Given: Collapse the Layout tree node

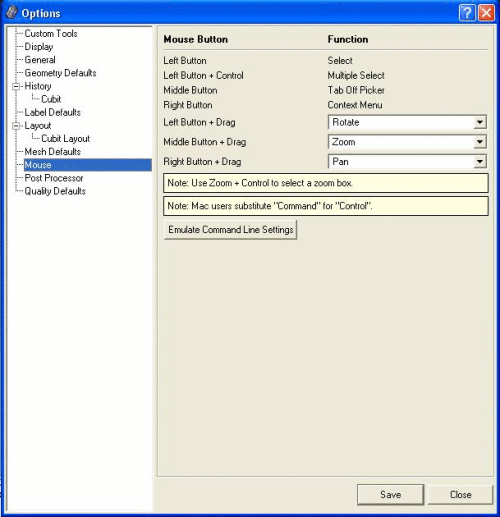Looking at the screenshot, I should click(x=16, y=126).
